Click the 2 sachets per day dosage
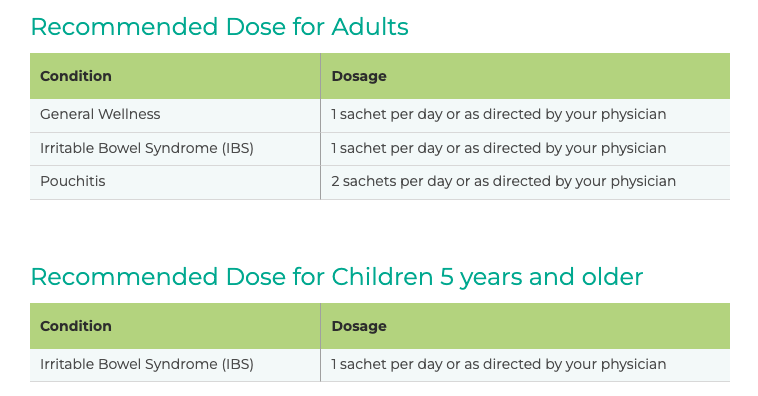The height and width of the screenshot is (396, 758). point(504,181)
